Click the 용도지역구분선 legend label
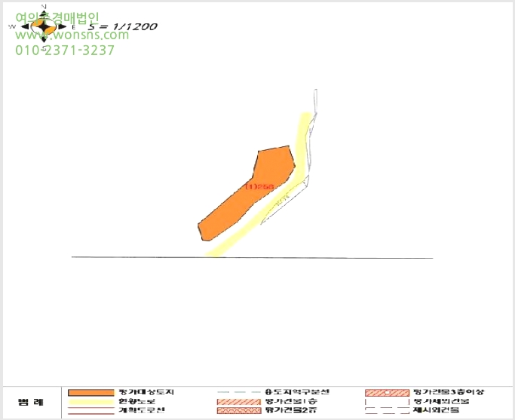The image size is (515, 420). pos(297,392)
